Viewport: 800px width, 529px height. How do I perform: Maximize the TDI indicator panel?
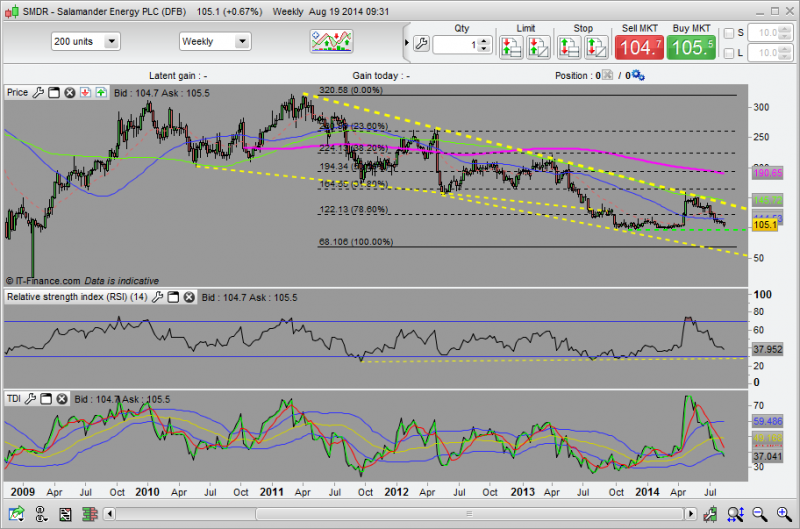pyautogui.click(x=46, y=398)
